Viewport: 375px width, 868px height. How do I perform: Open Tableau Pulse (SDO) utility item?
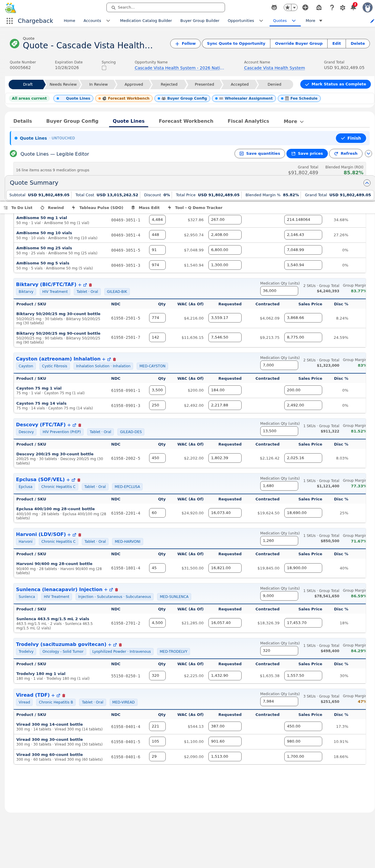pos(98,208)
